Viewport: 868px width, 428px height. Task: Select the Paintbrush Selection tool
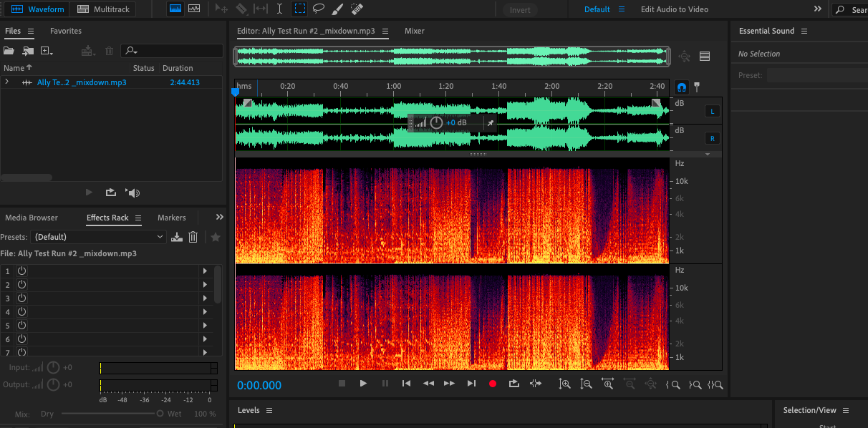[337, 9]
